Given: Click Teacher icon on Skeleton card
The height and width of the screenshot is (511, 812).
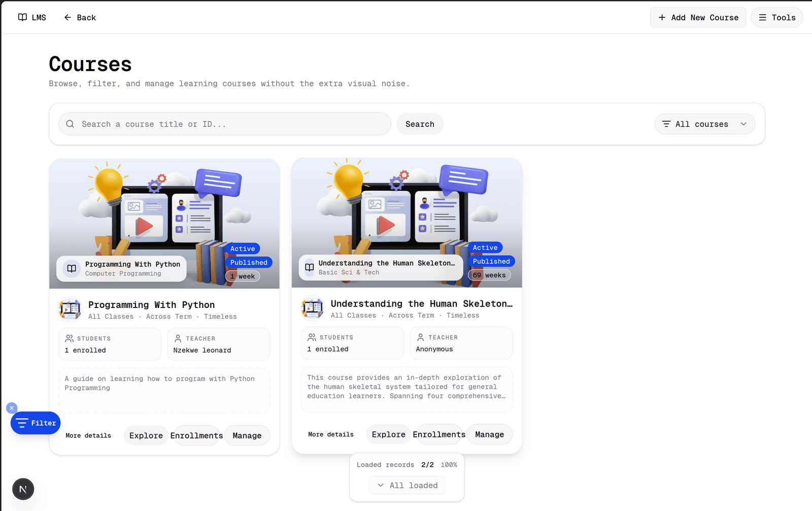Looking at the screenshot, I should click(x=420, y=337).
